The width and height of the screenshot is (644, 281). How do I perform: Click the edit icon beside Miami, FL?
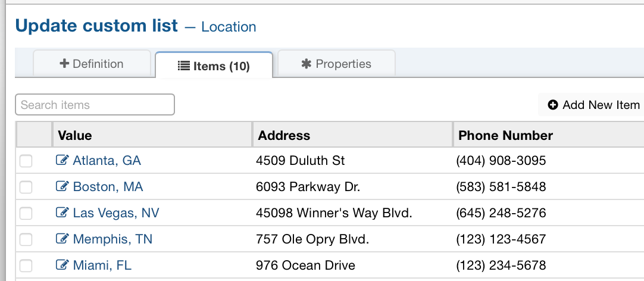point(62,265)
